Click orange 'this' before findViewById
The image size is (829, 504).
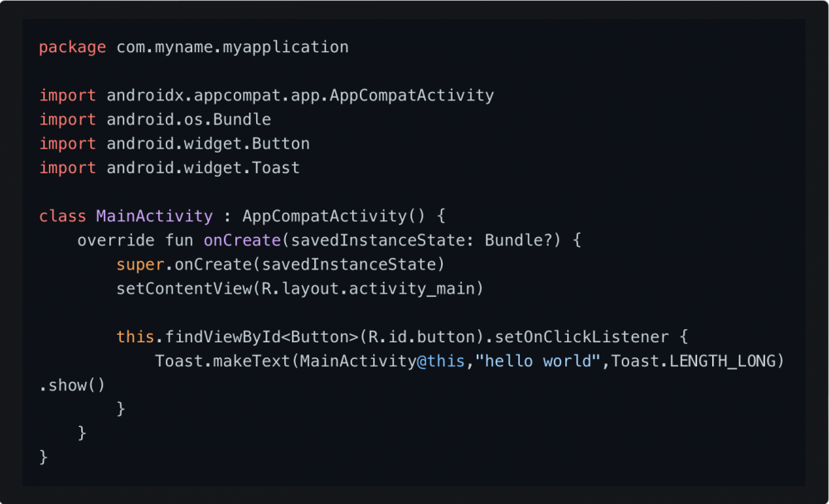135,337
